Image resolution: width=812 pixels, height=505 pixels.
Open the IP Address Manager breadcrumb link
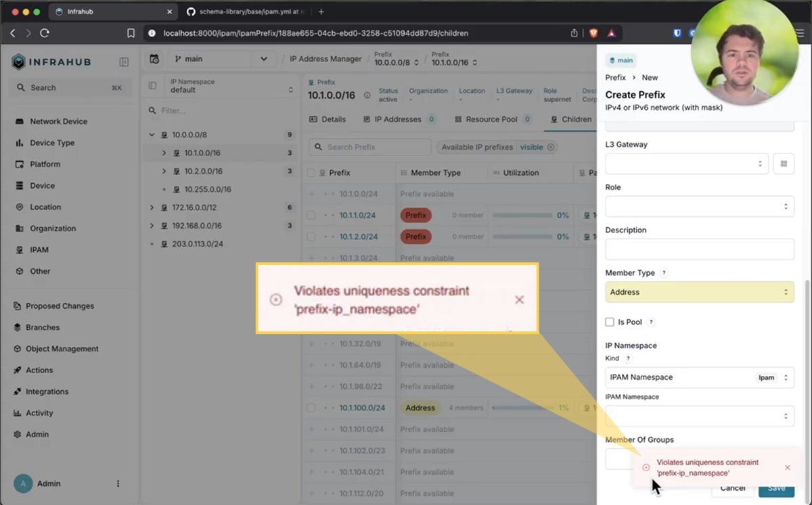[x=326, y=59]
